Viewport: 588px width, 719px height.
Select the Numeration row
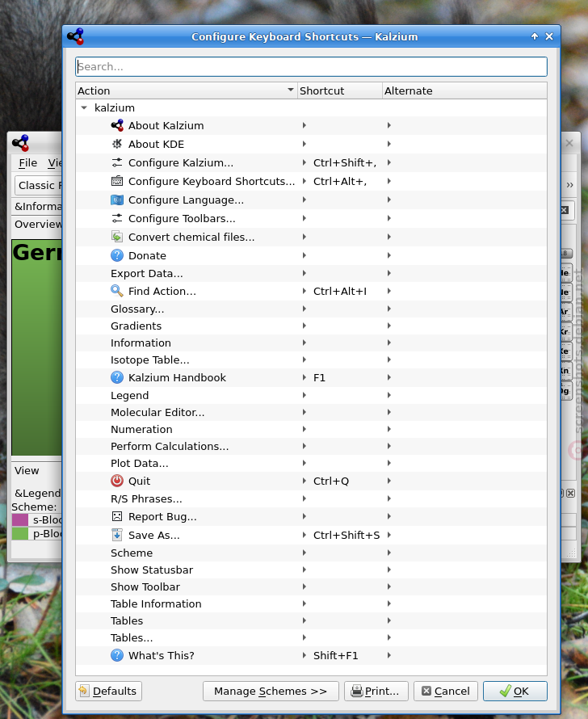tap(311, 429)
